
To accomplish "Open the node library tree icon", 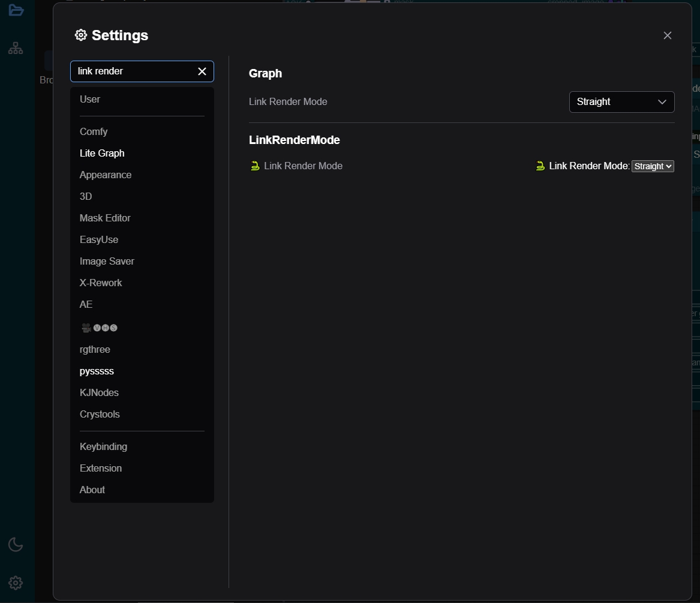I will (16, 48).
